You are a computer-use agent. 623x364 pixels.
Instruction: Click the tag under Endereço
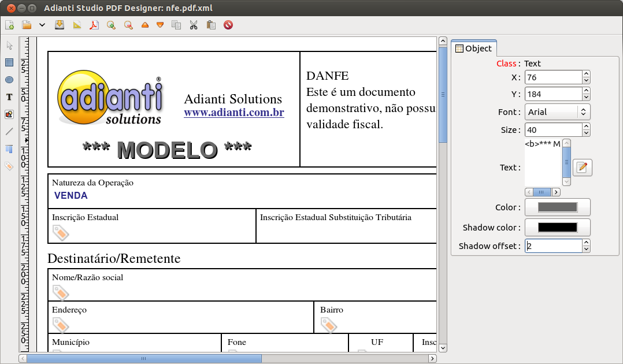(x=60, y=325)
